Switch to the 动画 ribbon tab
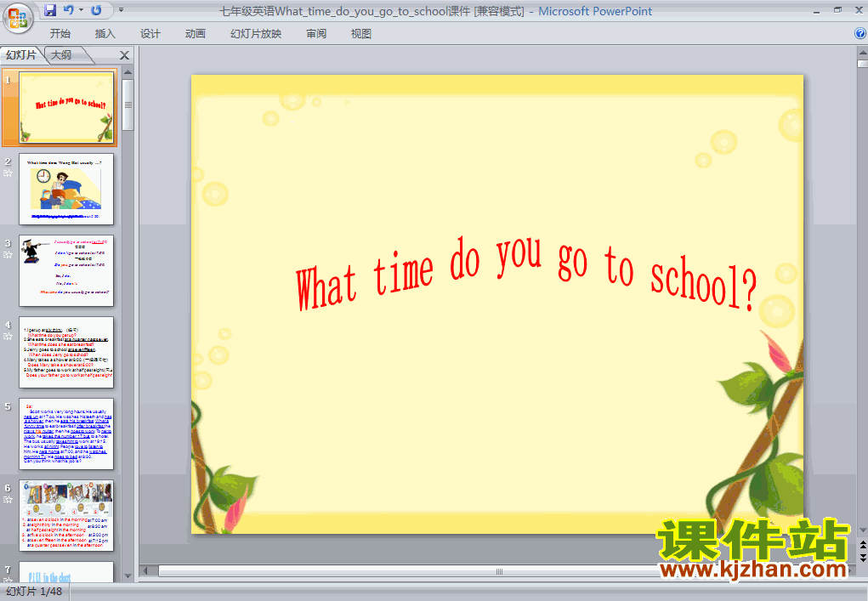 tap(196, 34)
